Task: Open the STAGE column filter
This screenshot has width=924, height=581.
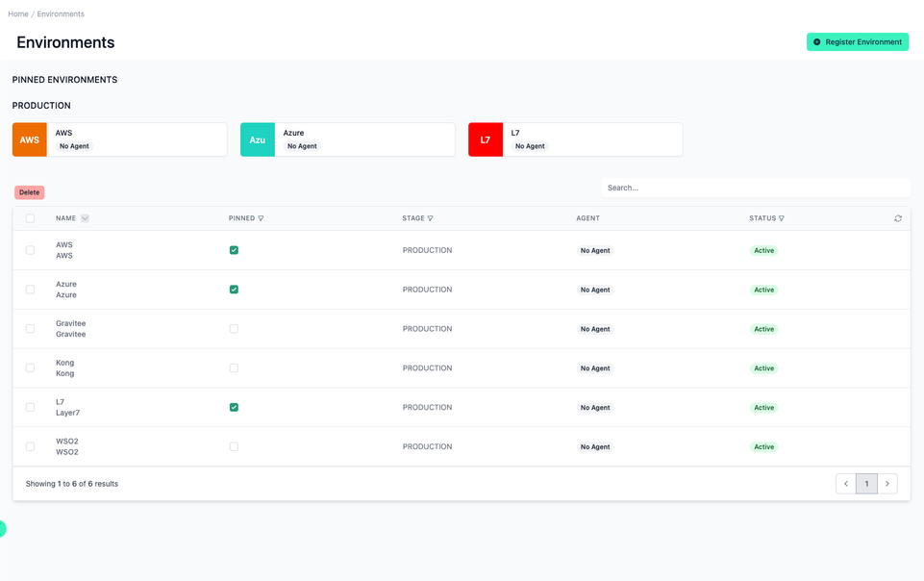Action: point(431,218)
